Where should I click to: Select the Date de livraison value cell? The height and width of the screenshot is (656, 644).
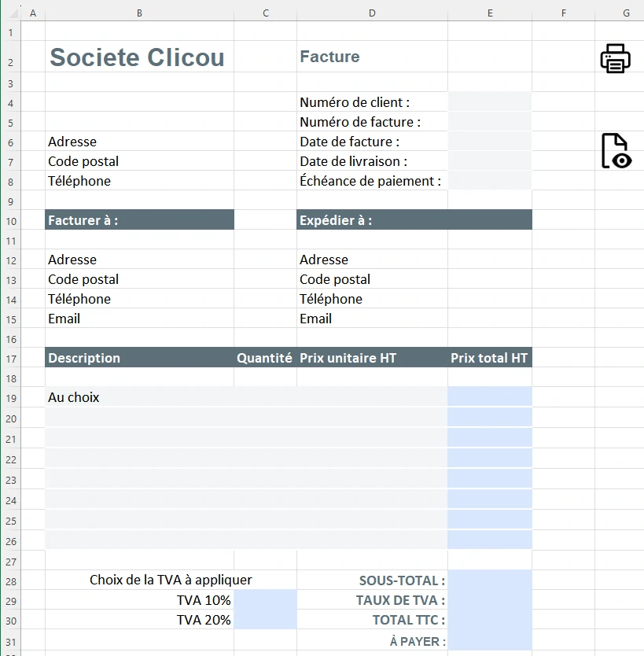490,161
